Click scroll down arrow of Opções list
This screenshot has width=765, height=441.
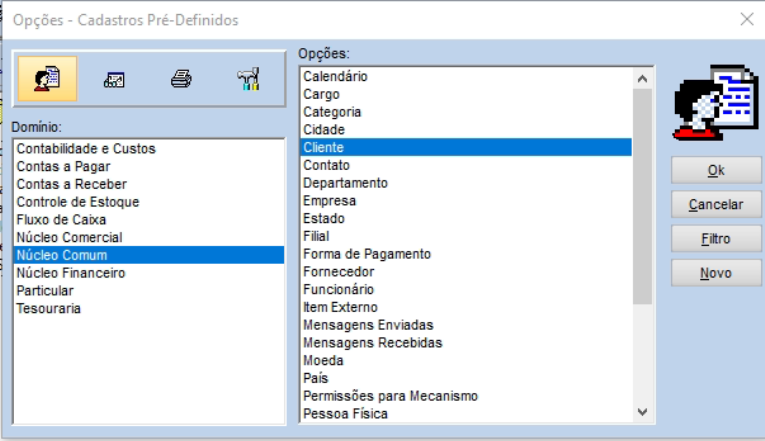point(643,412)
